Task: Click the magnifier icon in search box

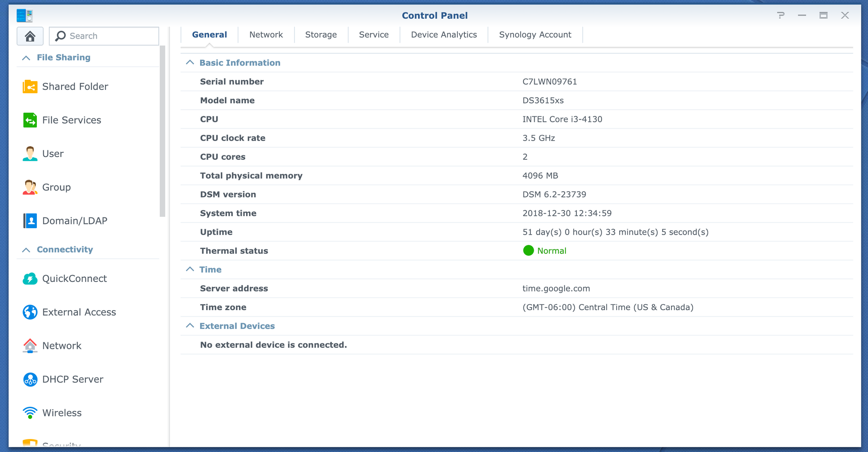Action: pos(60,36)
